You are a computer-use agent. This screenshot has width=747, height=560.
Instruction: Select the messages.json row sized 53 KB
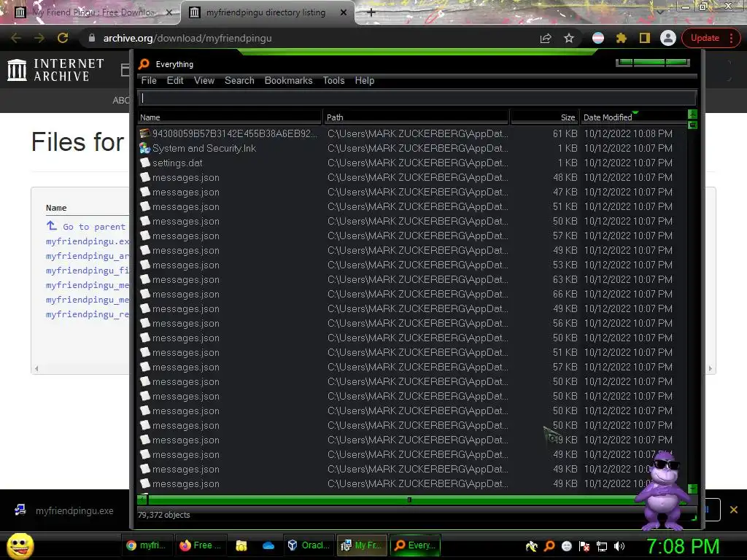[412, 265]
